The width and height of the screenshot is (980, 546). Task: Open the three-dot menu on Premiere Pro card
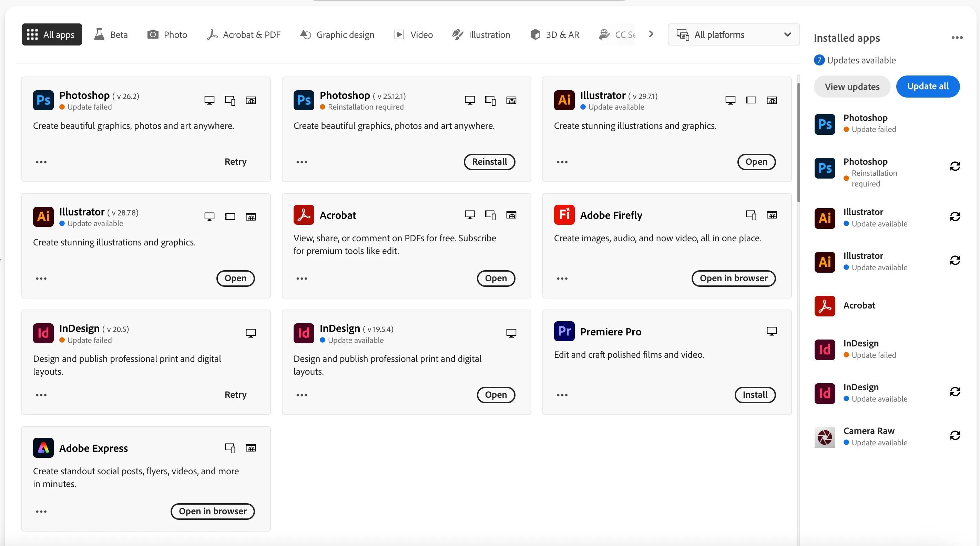[562, 395]
